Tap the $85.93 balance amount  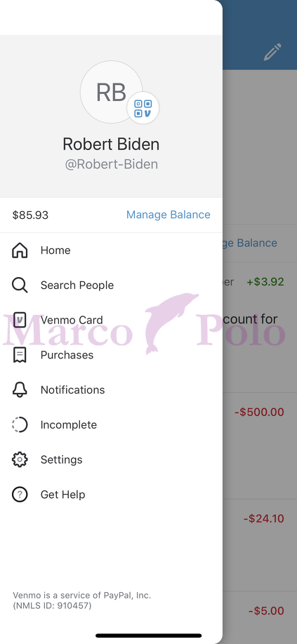[x=30, y=215]
